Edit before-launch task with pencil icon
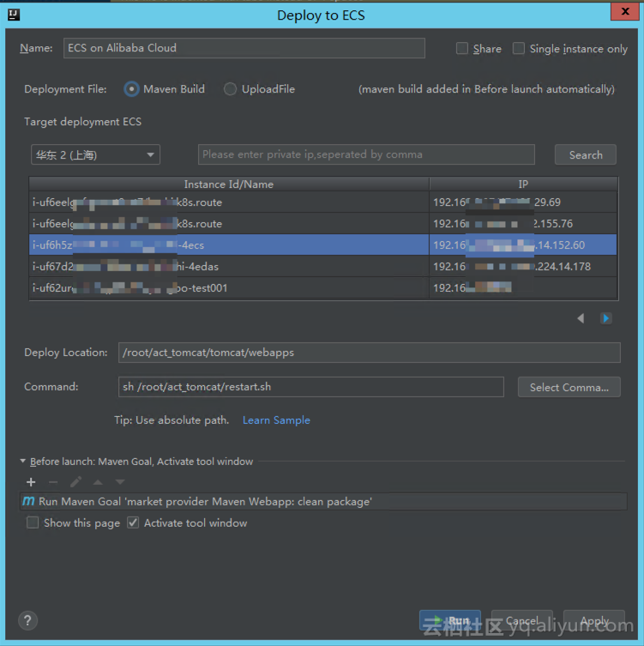This screenshot has height=646, width=644. 75,481
